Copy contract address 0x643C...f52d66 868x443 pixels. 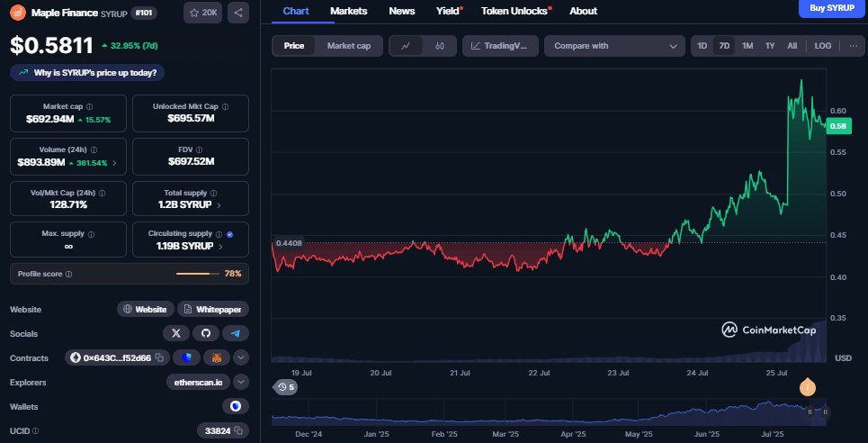coord(159,357)
